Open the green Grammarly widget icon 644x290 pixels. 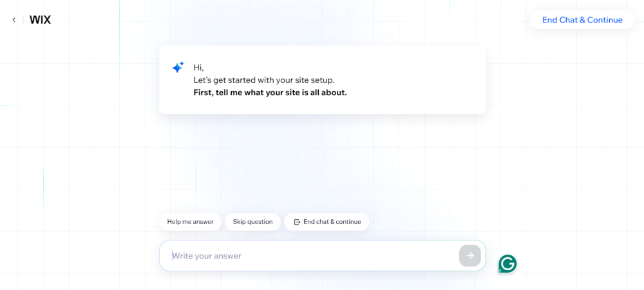(507, 264)
